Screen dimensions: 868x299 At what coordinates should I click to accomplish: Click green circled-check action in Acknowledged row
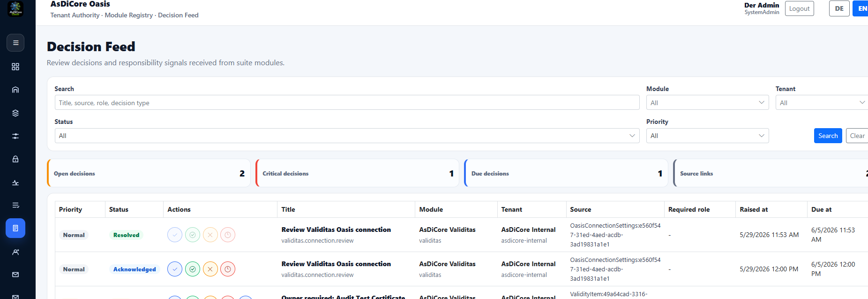click(x=193, y=269)
